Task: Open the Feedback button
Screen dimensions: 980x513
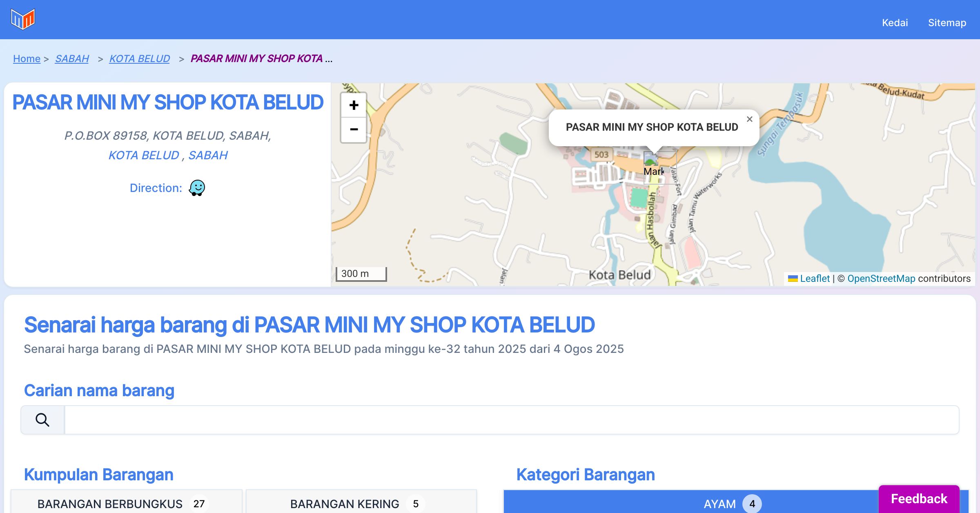Action: pos(919,498)
